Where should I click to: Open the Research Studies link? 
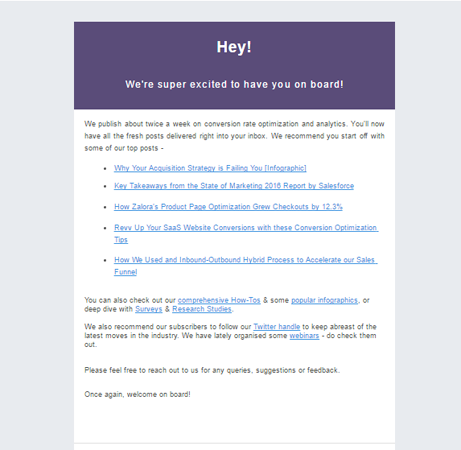[202, 309]
